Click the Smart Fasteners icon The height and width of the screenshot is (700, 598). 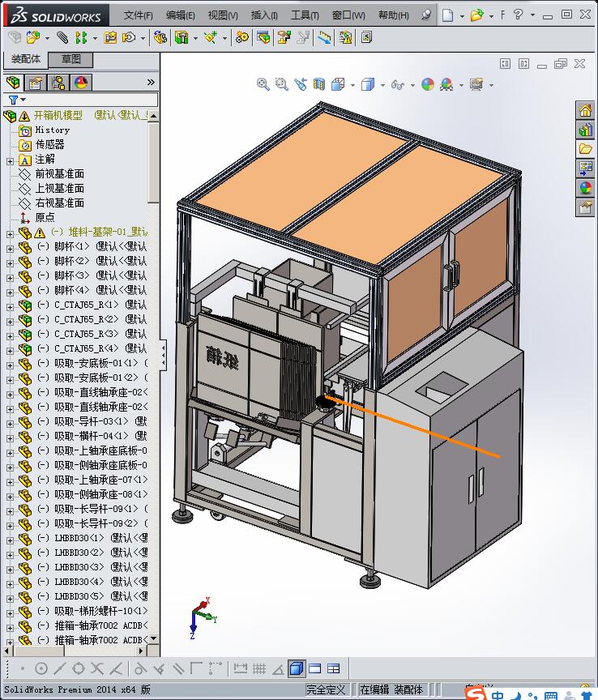(x=110, y=37)
